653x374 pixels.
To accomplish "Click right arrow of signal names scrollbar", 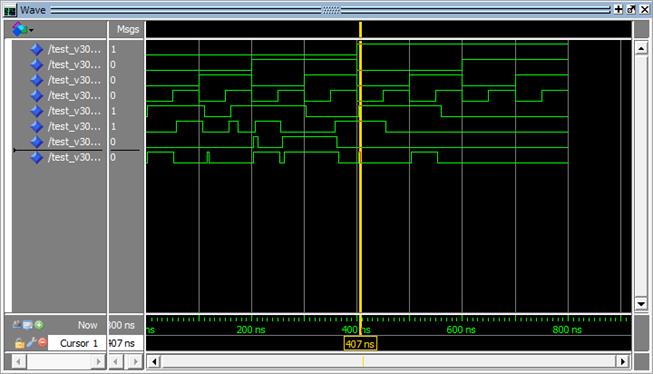I will (98, 362).
